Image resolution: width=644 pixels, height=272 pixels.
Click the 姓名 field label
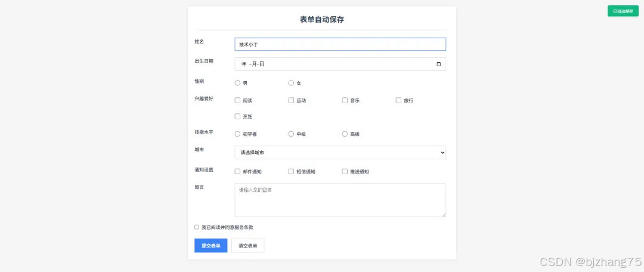tap(199, 42)
